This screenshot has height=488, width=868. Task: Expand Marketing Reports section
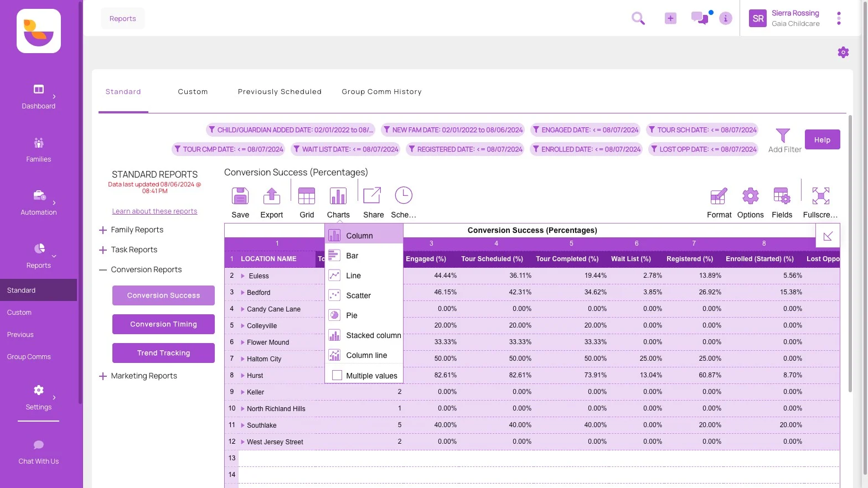tap(102, 376)
